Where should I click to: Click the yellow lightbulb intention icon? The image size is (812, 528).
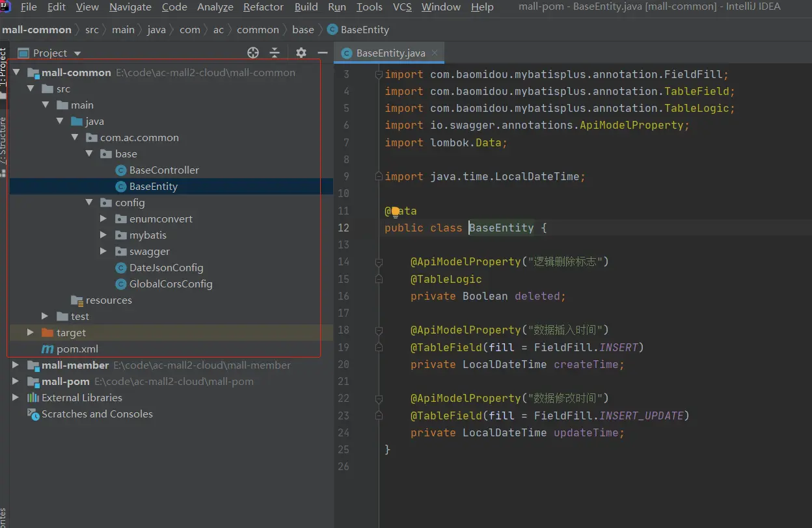395,211
